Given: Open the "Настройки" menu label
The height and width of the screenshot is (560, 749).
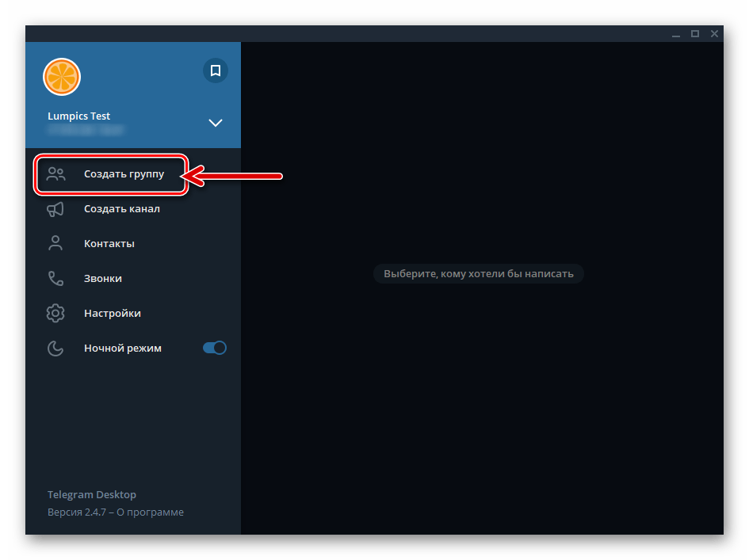Looking at the screenshot, I should [112, 314].
